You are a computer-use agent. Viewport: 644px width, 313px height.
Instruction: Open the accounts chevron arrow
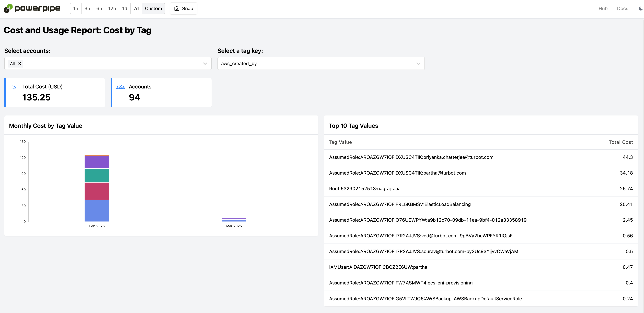point(205,63)
